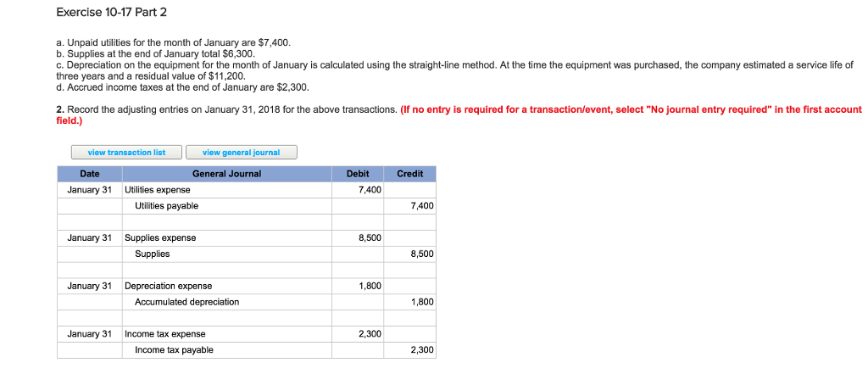Click the Utilities payable account field
The height and width of the screenshot is (385, 868).
click(x=227, y=206)
